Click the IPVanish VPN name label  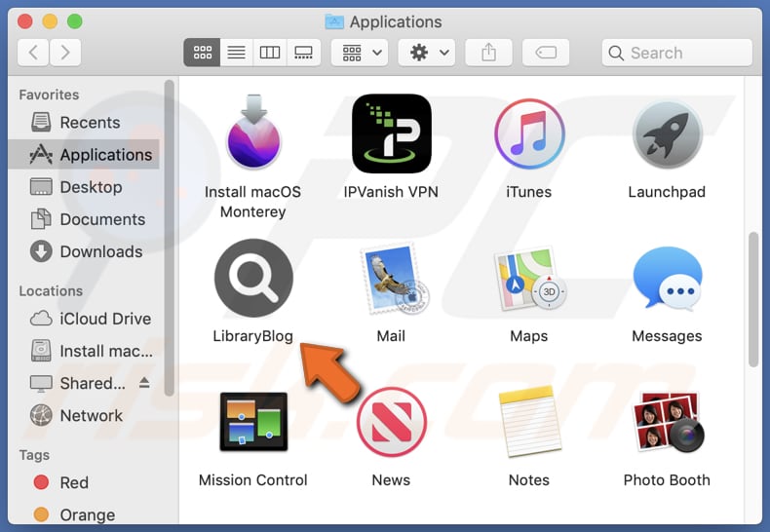[391, 192]
